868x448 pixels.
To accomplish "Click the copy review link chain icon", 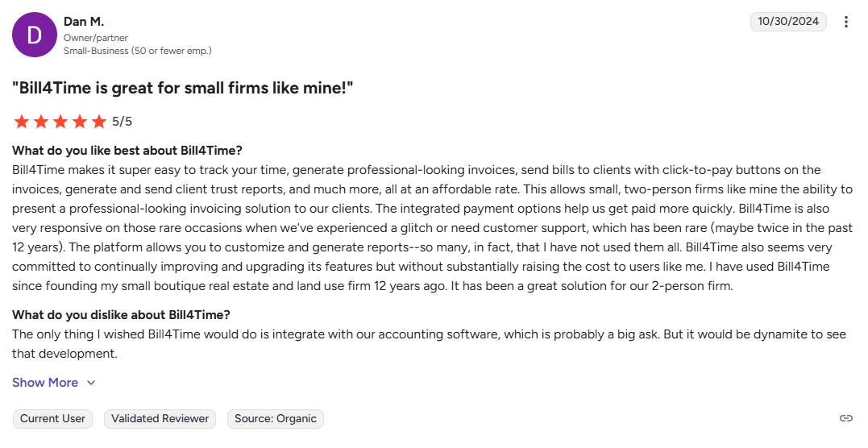I will (x=845, y=418).
